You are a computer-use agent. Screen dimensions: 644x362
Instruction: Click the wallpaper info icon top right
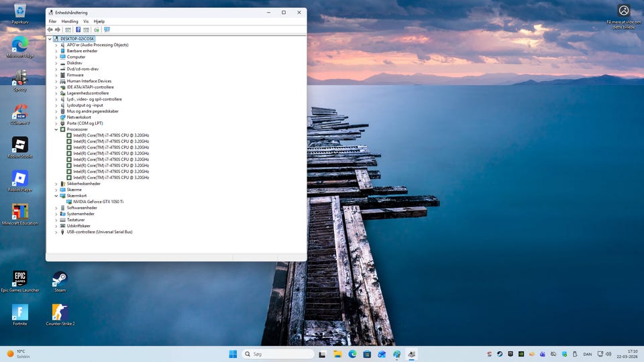pyautogui.click(x=623, y=10)
